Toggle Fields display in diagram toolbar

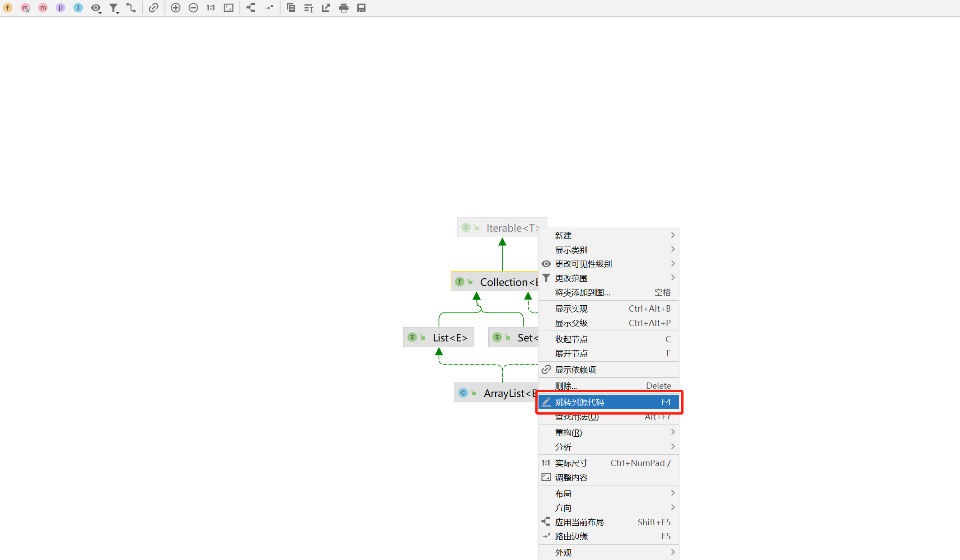click(8, 8)
